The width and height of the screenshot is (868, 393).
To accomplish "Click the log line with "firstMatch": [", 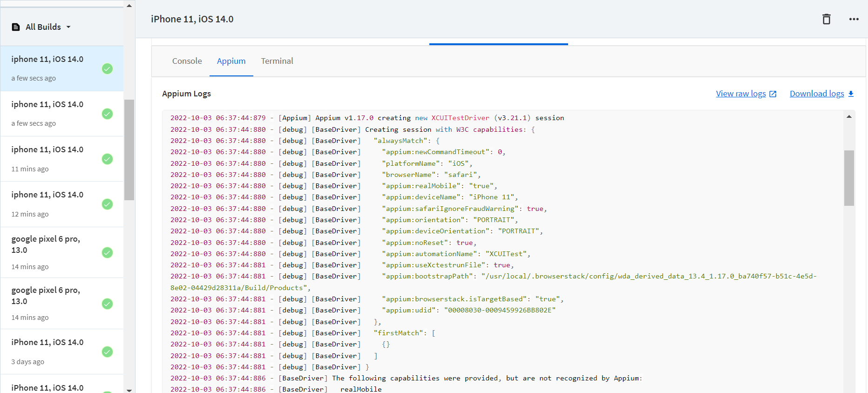I will point(303,333).
